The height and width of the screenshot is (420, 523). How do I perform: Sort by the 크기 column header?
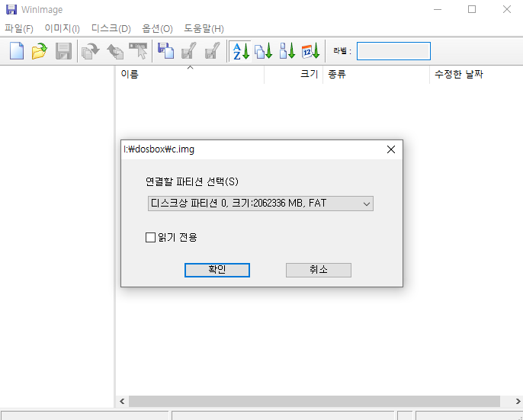pyautogui.click(x=294, y=74)
